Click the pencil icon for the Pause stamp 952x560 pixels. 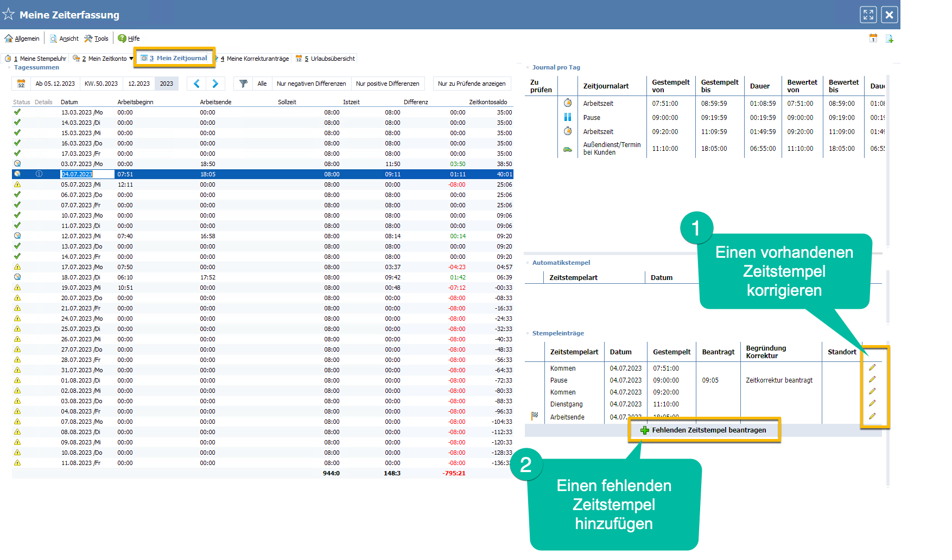872,380
